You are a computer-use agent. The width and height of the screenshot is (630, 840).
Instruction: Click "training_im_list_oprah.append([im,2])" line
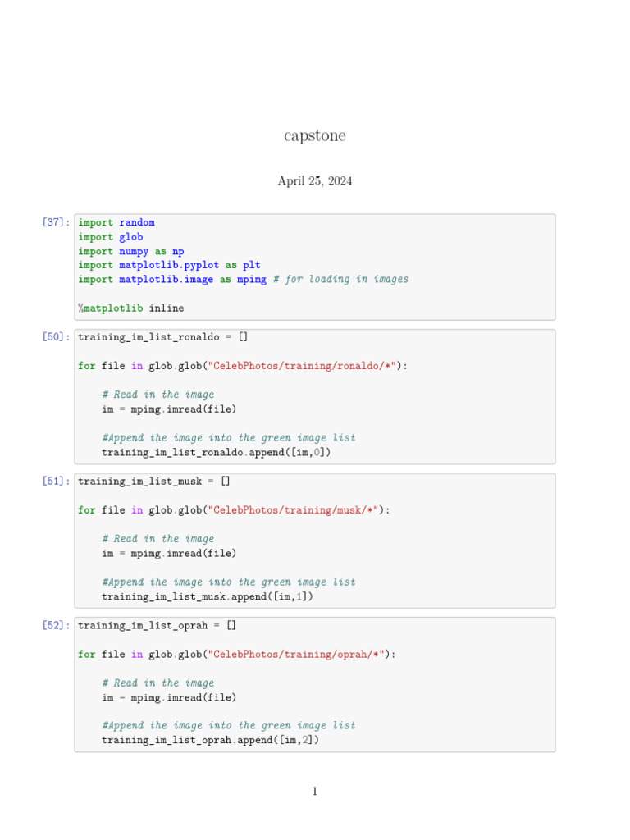(211, 740)
